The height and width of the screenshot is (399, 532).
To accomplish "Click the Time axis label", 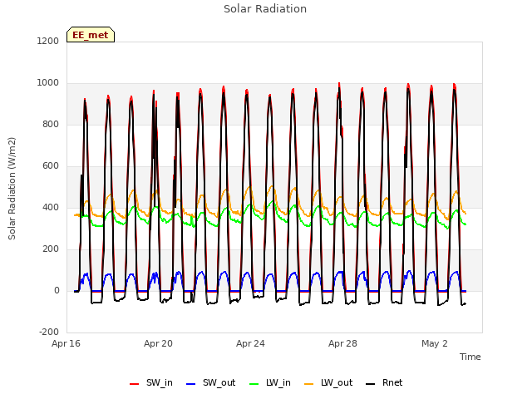I will pos(470,357).
